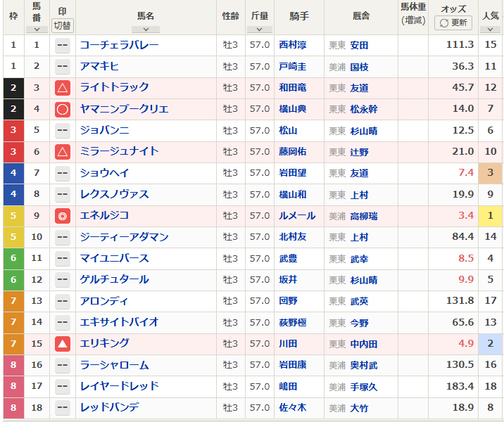
Task: Click the △ mark icon for ライトトラック
Action: [x=62, y=88]
